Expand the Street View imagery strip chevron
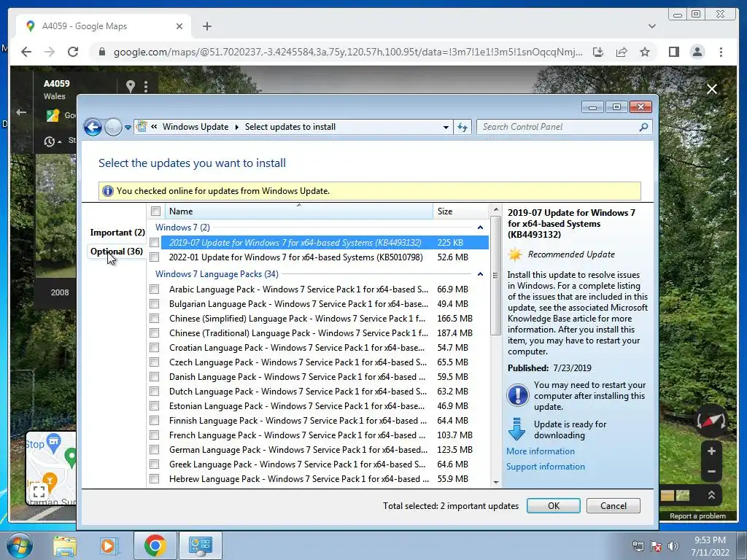The height and width of the screenshot is (560, 747). (711, 495)
